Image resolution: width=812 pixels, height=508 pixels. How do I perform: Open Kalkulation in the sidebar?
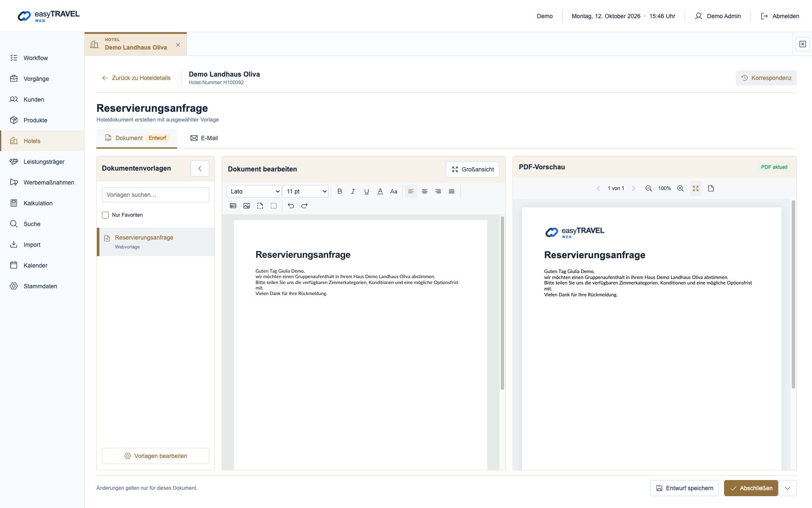(42, 203)
